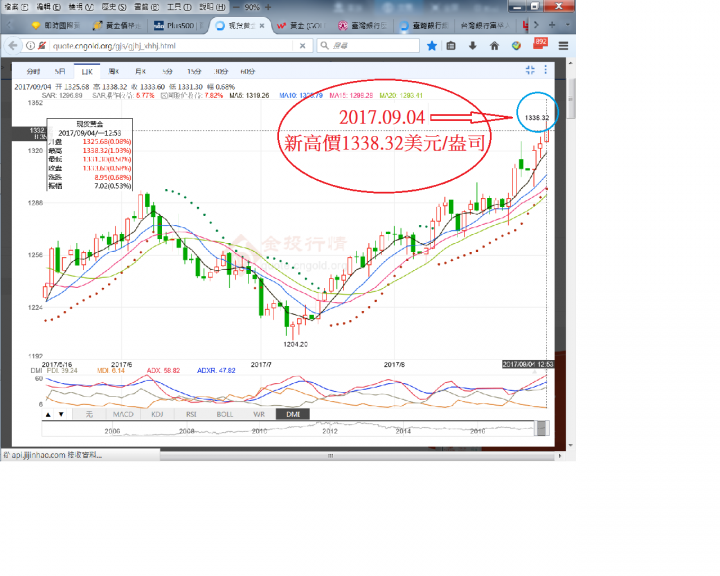
Task: Select the 15分 chart period
Action: coord(194,71)
